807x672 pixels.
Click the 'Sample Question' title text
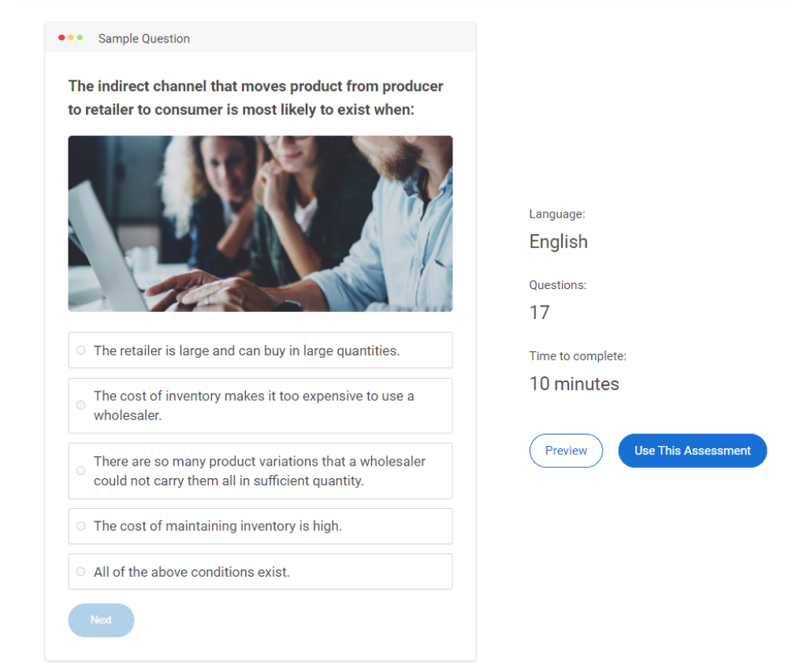[x=143, y=39]
